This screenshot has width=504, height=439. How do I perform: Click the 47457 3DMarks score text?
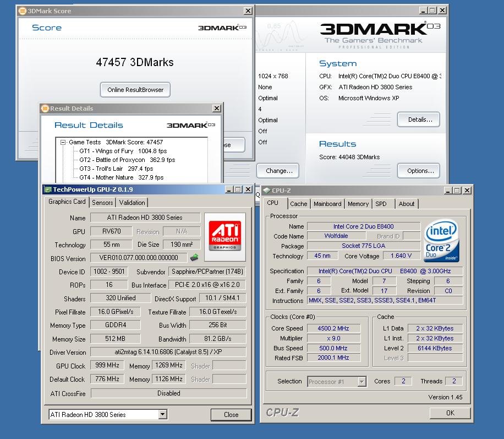pos(135,62)
